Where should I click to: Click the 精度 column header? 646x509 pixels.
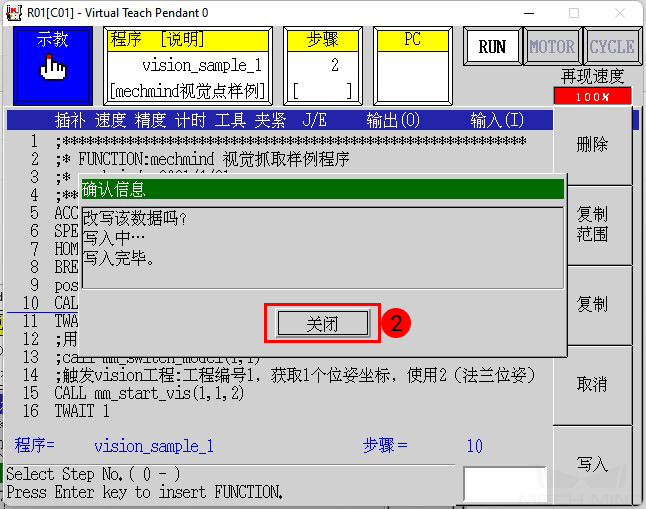(150, 120)
